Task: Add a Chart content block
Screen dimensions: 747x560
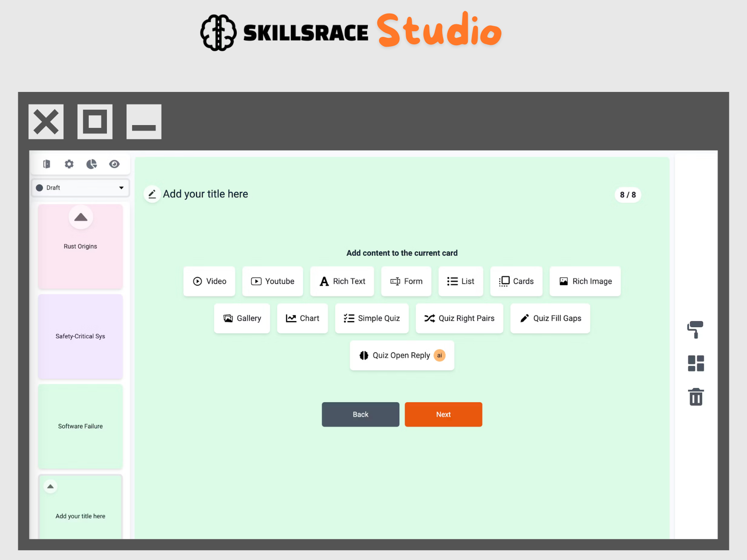Action: tap(303, 318)
